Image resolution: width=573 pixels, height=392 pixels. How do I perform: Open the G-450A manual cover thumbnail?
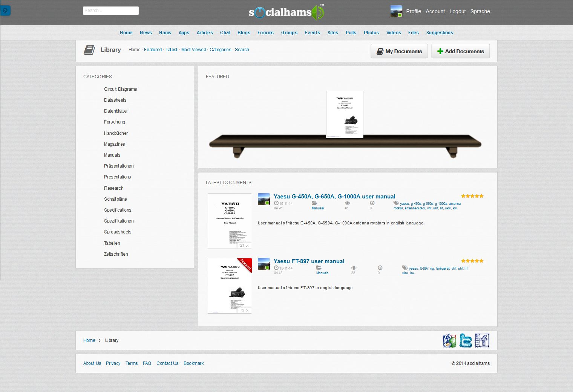(x=230, y=221)
